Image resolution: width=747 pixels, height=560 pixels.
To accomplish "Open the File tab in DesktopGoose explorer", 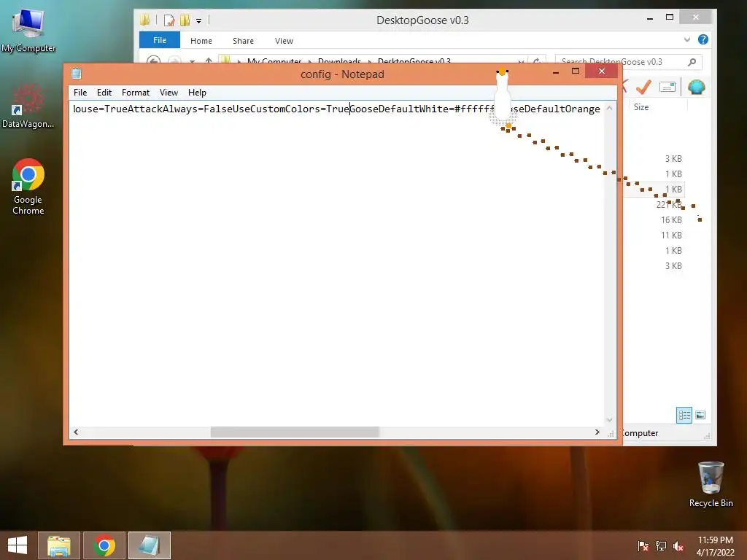I will (x=160, y=41).
